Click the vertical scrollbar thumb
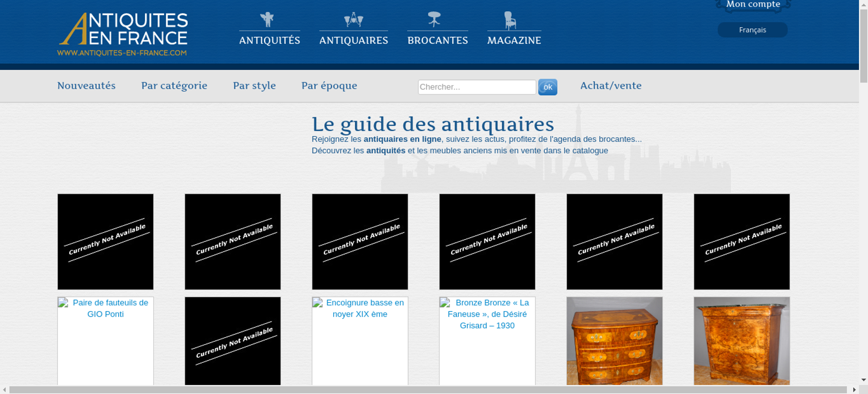 [863, 46]
